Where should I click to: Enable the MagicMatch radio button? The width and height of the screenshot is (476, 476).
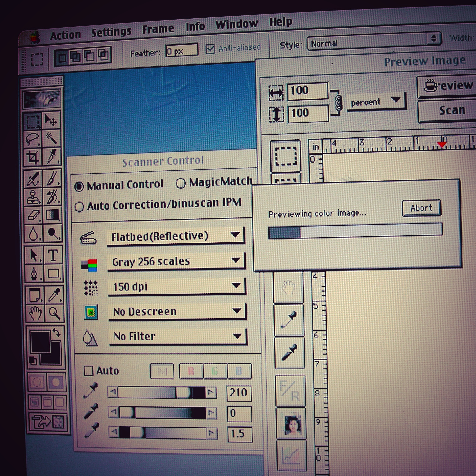click(x=180, y=183)
